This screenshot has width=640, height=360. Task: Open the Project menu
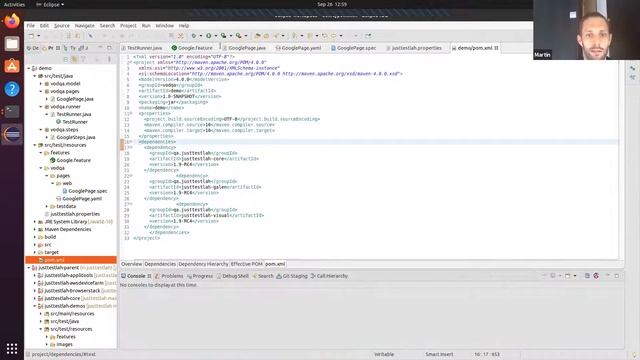point(128,25)
